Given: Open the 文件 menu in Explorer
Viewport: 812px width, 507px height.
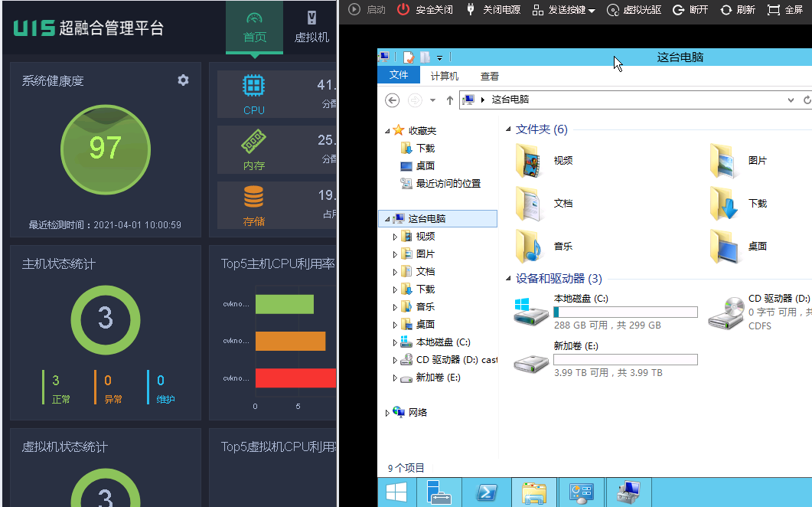Looking at the screenshot, I should 398,75.
